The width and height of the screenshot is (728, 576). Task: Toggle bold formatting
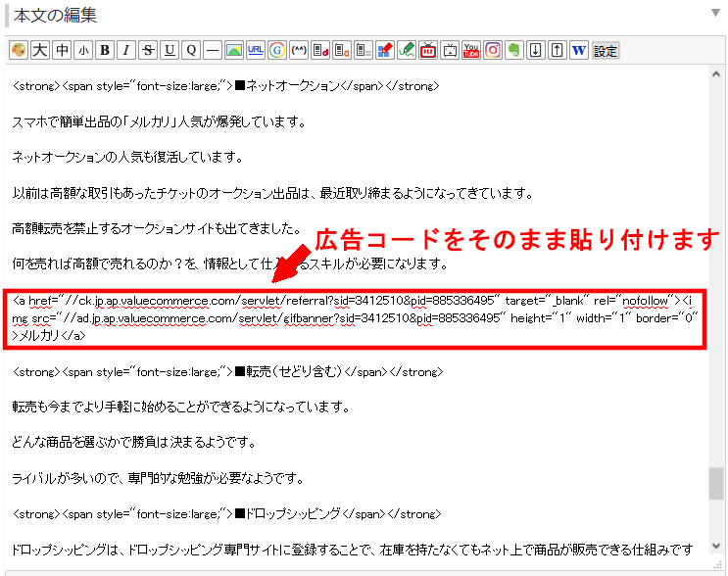click(105, 50)
